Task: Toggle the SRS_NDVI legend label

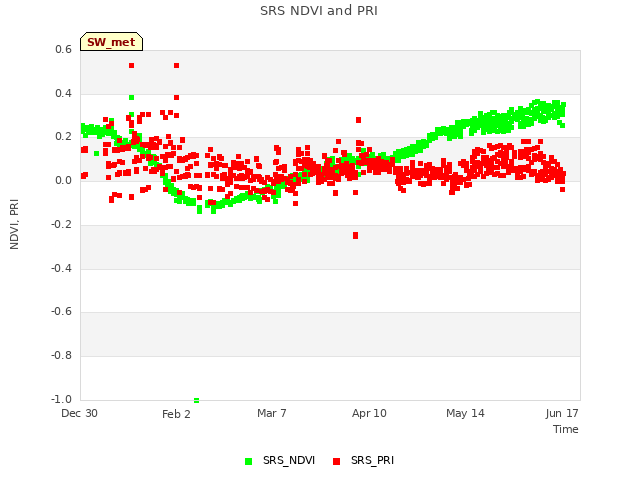Action: (289, 460)
